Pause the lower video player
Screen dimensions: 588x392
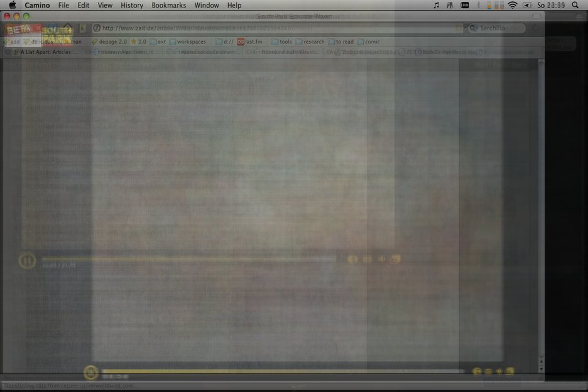tap(90, 373)
